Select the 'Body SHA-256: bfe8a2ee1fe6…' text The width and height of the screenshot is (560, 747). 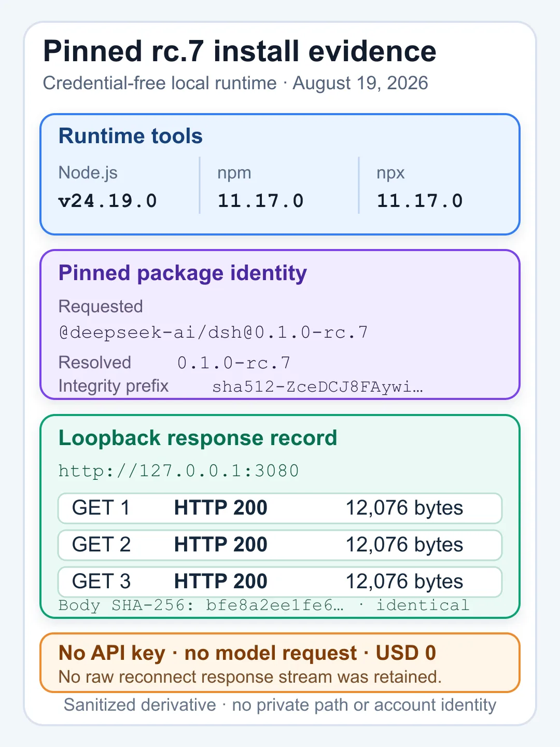pyautogui.click(x=201, y=605)
